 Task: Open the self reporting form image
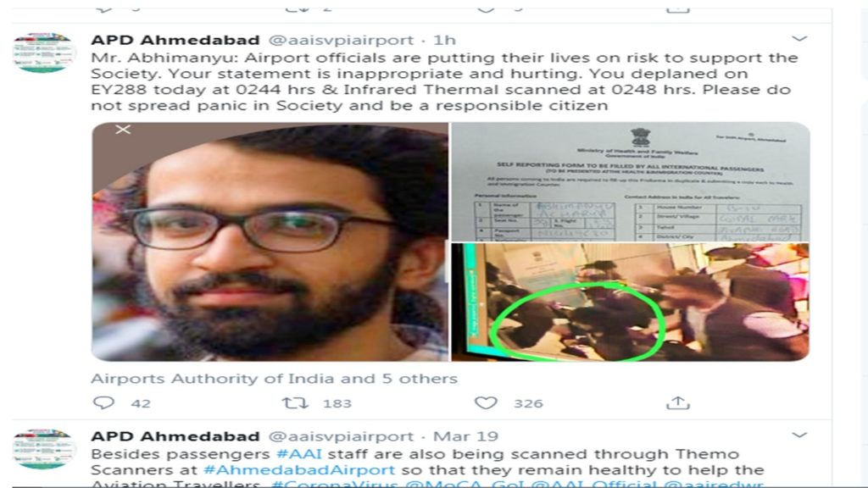coord(631,181)
